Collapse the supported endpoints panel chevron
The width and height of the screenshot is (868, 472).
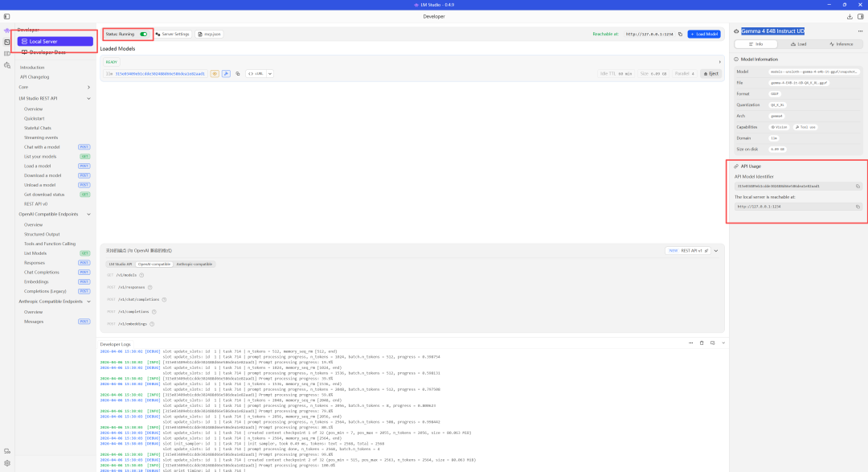(716, 251)
